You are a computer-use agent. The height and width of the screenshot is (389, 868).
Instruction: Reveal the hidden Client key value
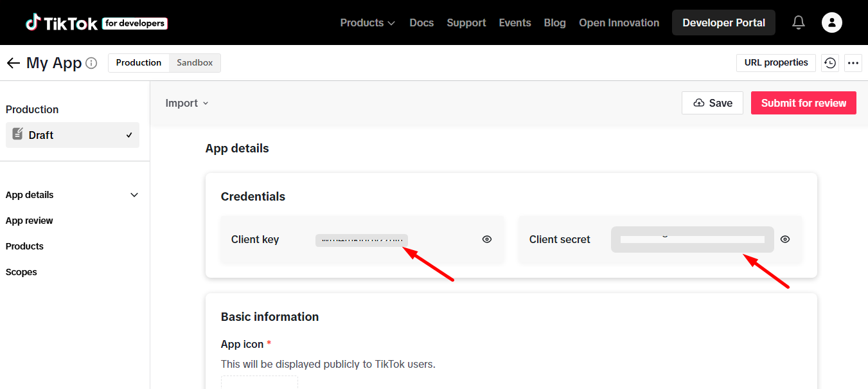tap(486, 239)
